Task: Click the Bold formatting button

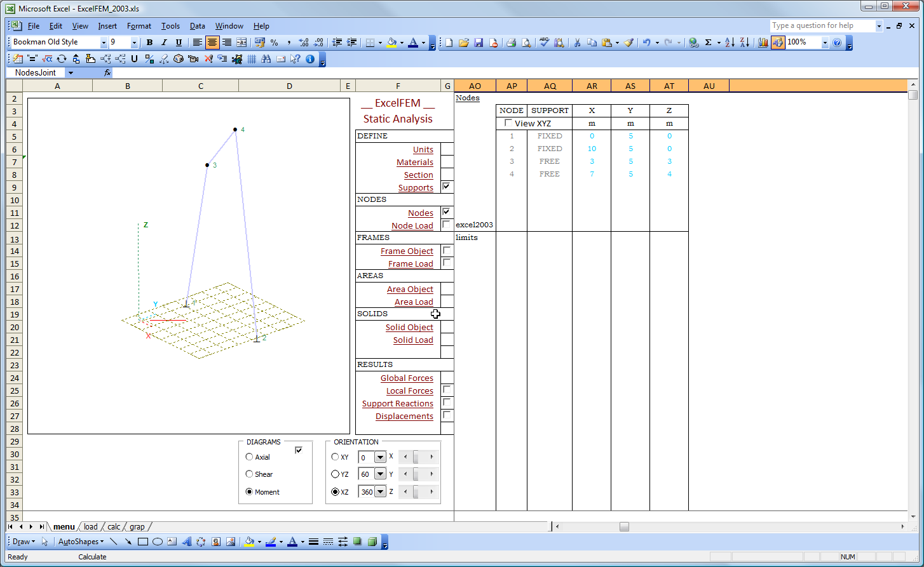Action: click(x=149, y=43)
